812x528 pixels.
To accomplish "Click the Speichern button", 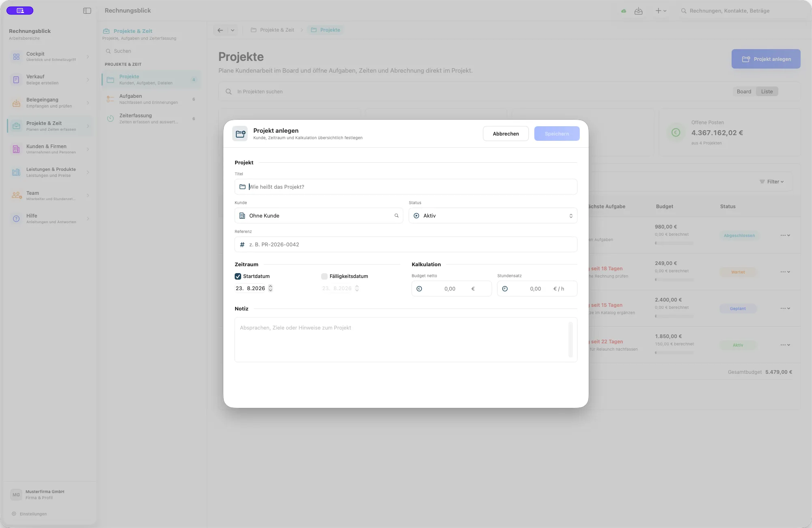I will 557,134.
